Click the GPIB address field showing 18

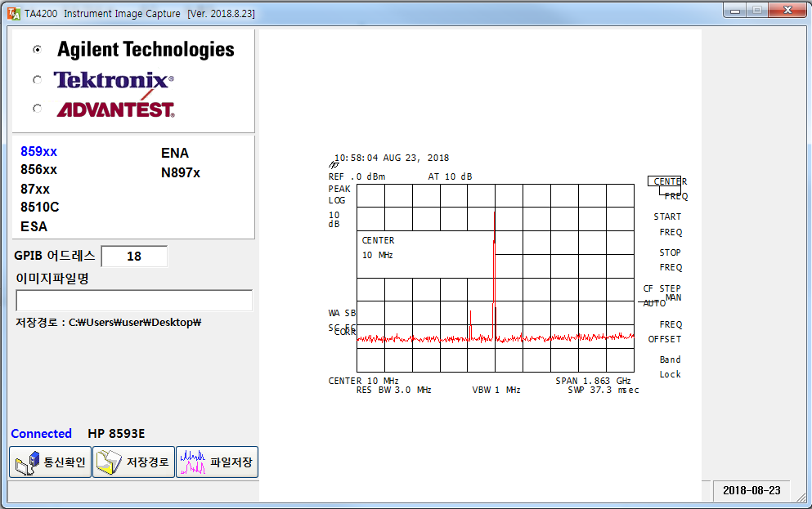point(134,257)
